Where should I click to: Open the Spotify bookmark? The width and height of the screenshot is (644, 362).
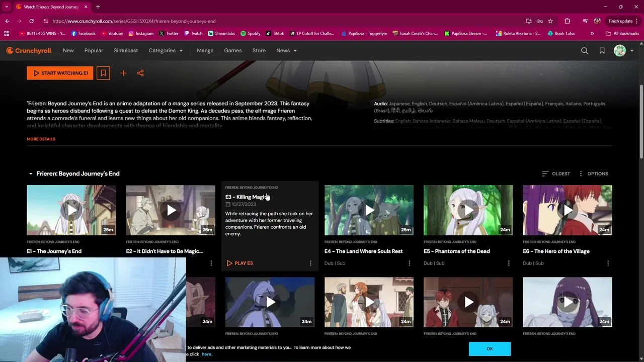pos(251,34)
